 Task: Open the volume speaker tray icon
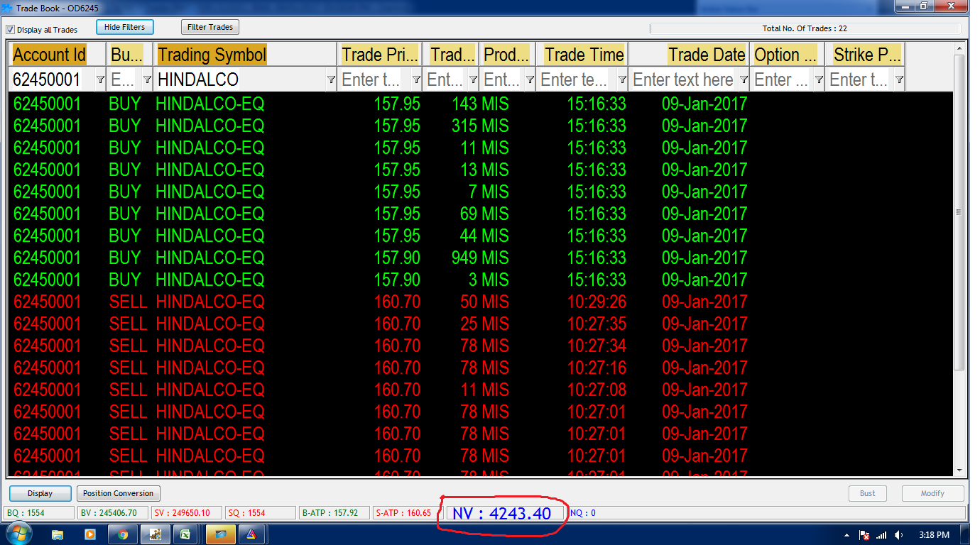click(x=899, y=535)
